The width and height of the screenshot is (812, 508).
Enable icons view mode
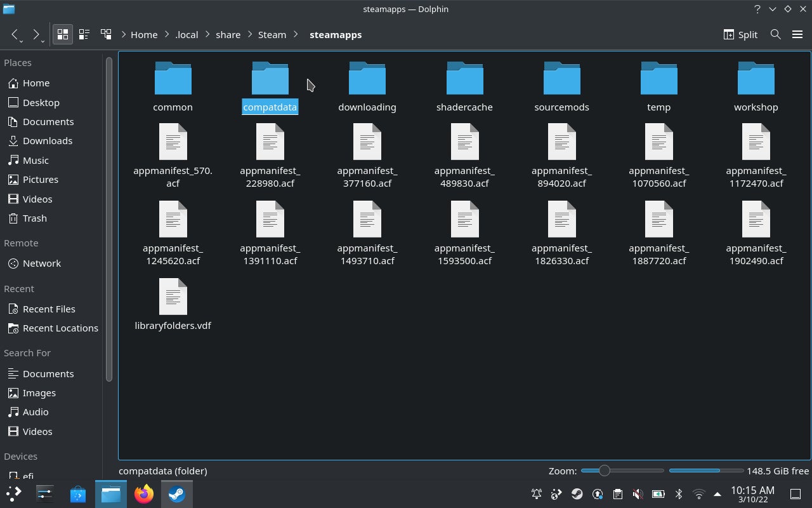tap(62, 34)
